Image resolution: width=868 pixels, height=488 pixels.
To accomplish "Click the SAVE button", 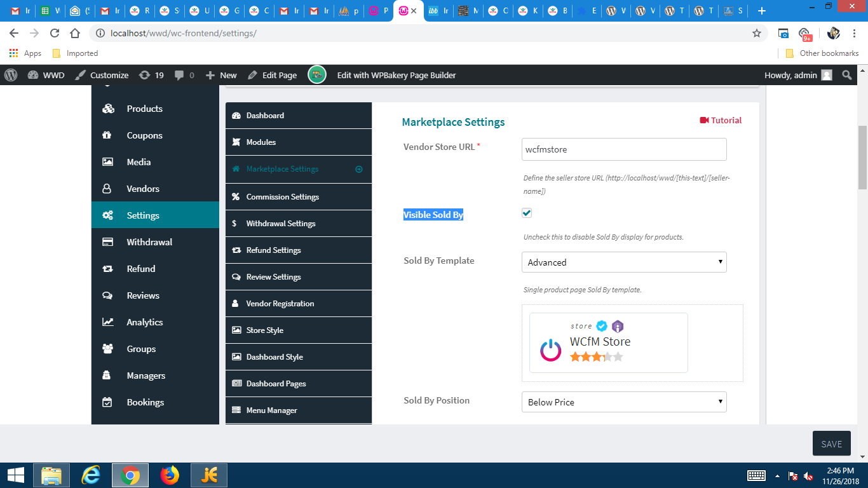I will (831, 444).
